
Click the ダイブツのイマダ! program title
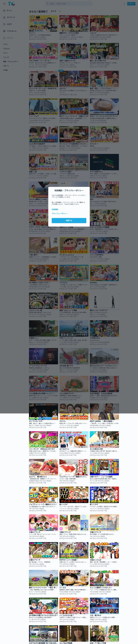(36, 421)
